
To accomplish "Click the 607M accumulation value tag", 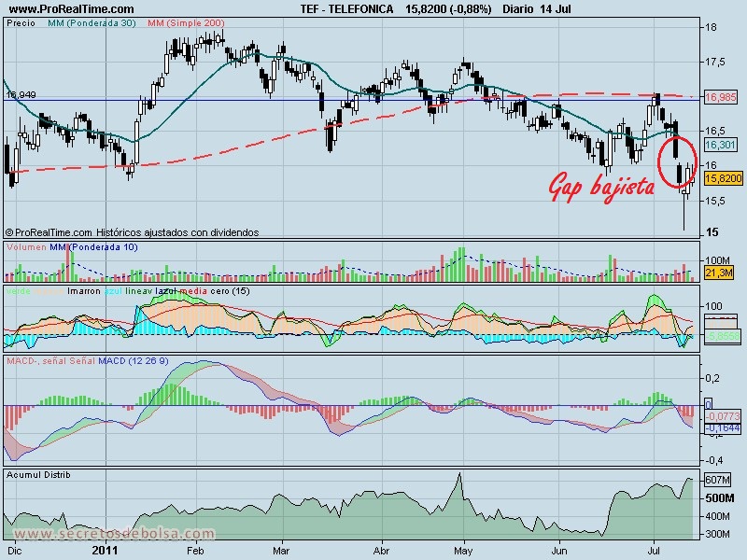I will pyautogui.click(x=717, y=480).
